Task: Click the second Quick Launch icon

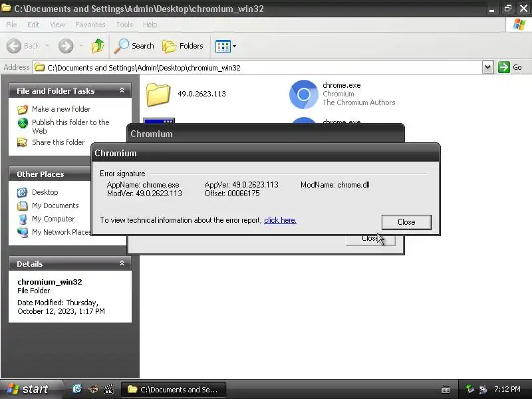Action: point(93,389)
